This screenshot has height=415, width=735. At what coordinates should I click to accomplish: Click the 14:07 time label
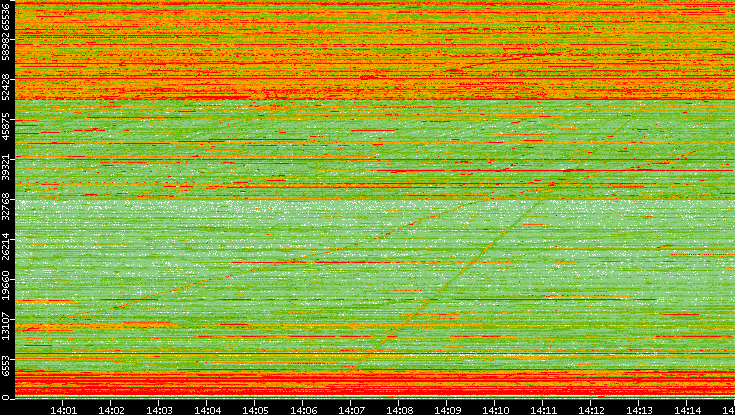[351, 410]
